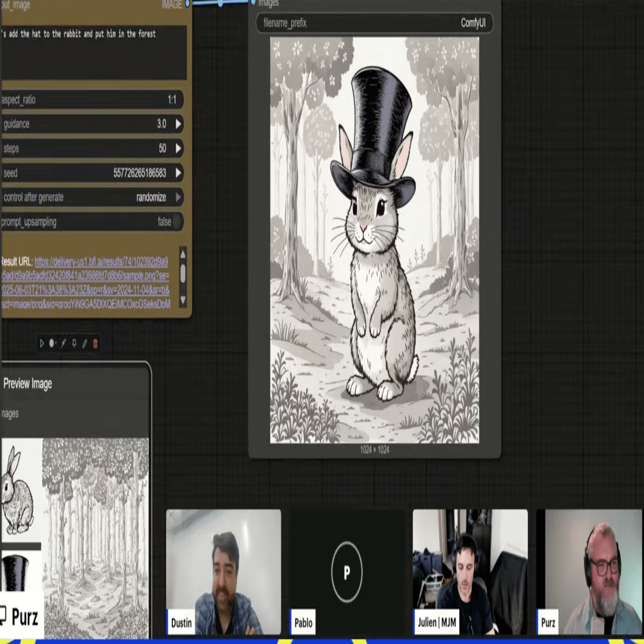Delete node with the red trash icon
Image resolution: width=644 pixels, height=644 pixels.
[95, 344]
